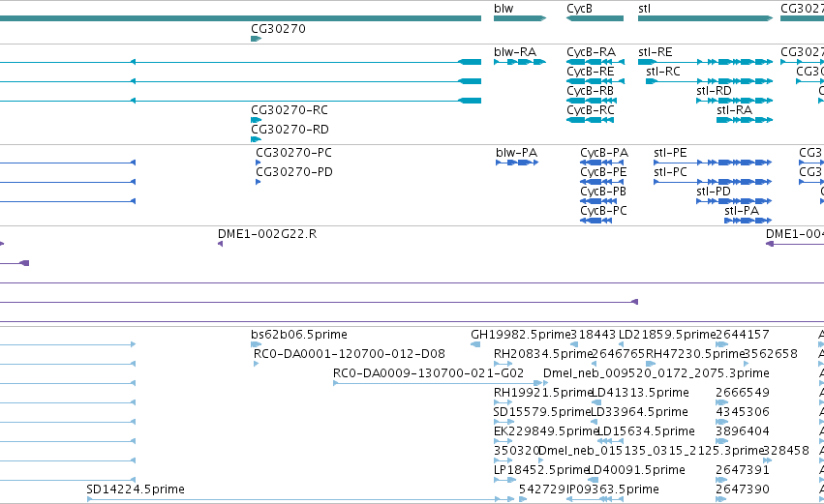Click the RC0-DA0009-130700-021-G02 EST label
Screen dimensions: 824x504
(x=428, y=373)
